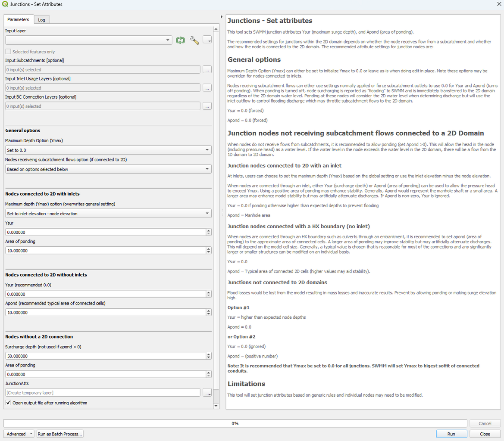
Task: Expand the inlet Maximum depth option combo box
Action: click(108, 214)
